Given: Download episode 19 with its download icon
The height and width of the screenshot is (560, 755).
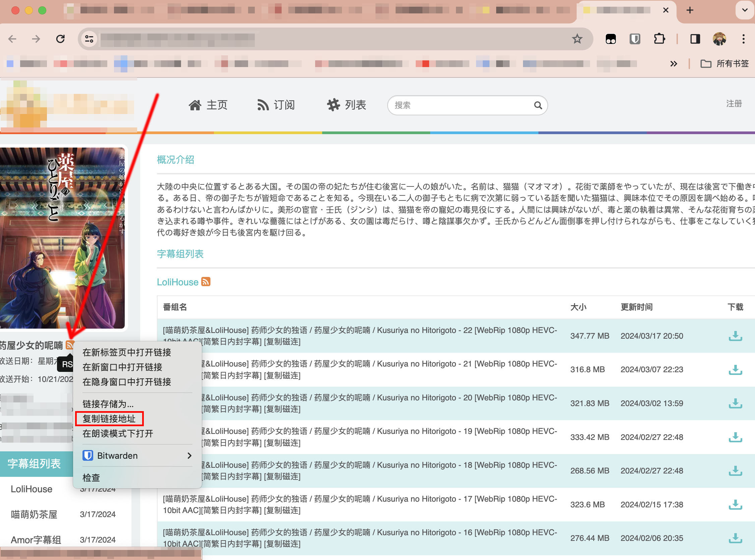Looking at the screenshot, I should (x=735, y=437).
